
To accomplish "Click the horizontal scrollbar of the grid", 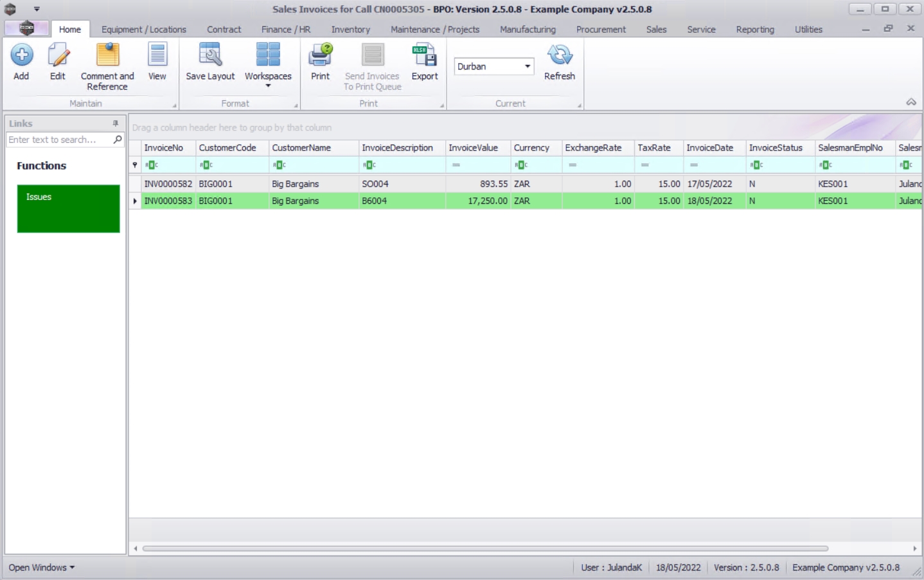I will (x=485, y=548).
